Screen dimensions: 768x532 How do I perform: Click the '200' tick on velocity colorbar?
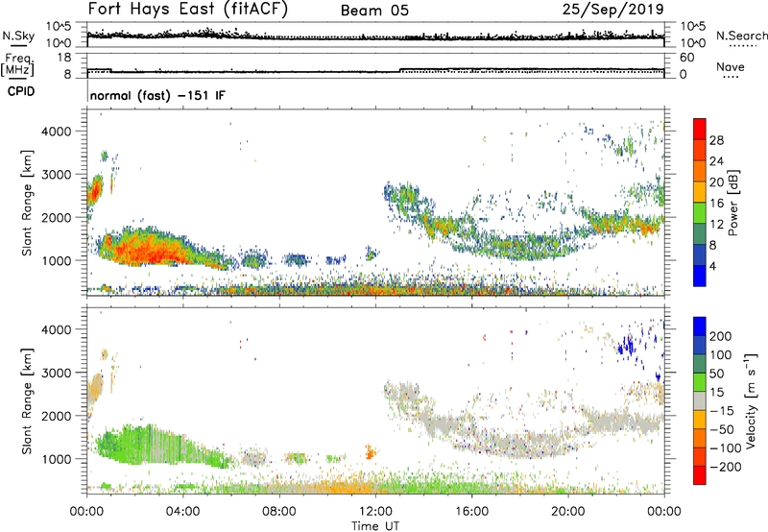click(721, 336)
